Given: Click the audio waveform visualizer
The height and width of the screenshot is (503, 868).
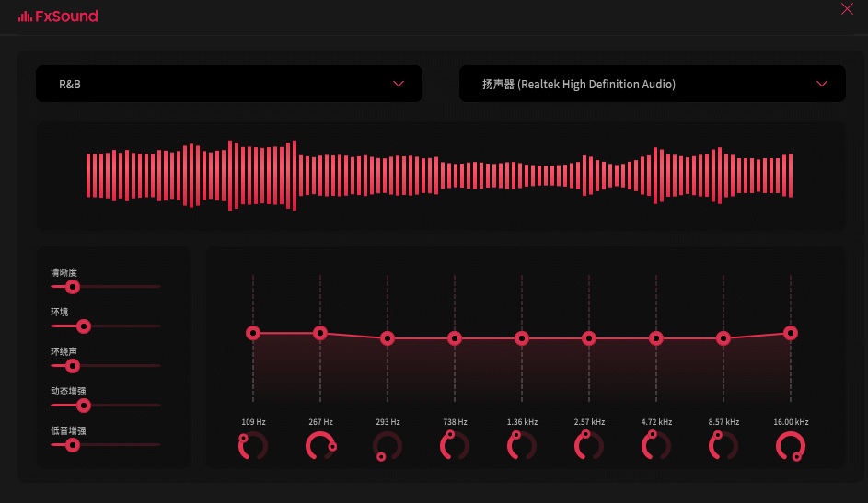Looking at the screenshot, I should (x=440, y=175).
